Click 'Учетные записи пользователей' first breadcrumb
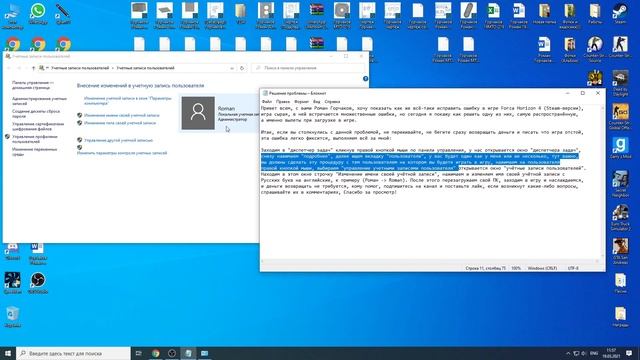 (80, 68)
